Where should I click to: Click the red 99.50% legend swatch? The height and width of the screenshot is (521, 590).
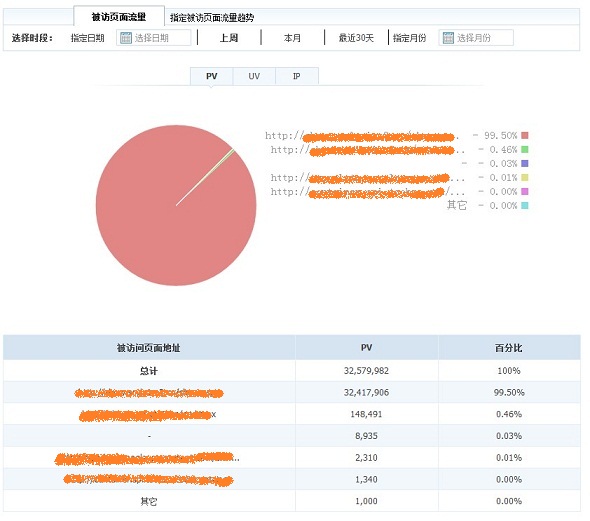(x=525, y=135)
